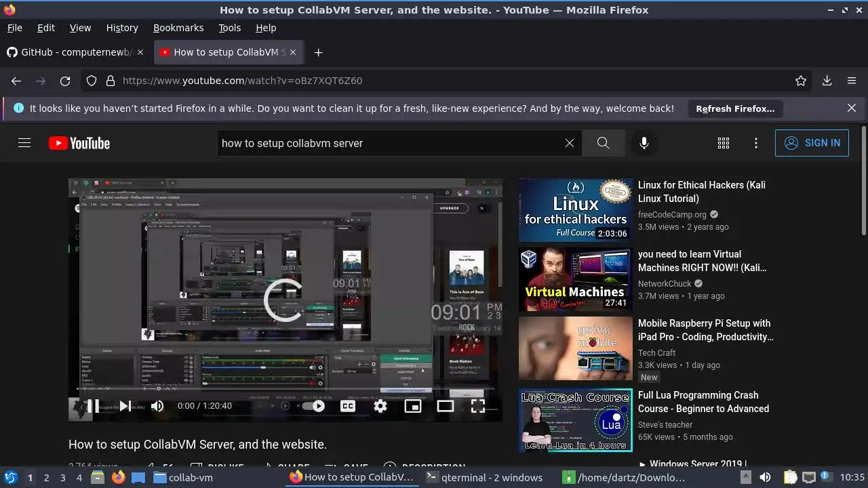Click the Refresh Firefox button
The width and height of the screenshot is (868, 488).
(x=735, y=108)
